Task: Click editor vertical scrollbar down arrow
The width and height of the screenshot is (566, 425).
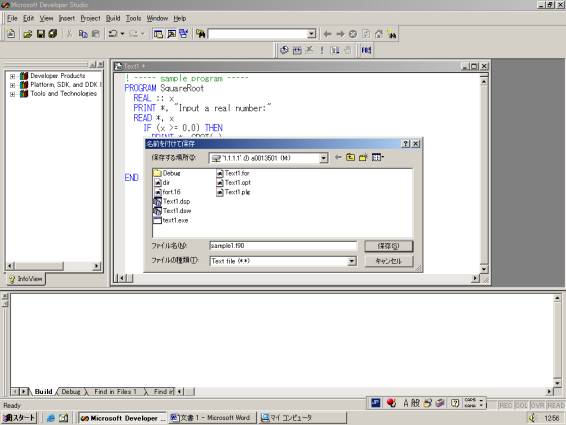Action: pyautogui.click(x=484, y=269)
